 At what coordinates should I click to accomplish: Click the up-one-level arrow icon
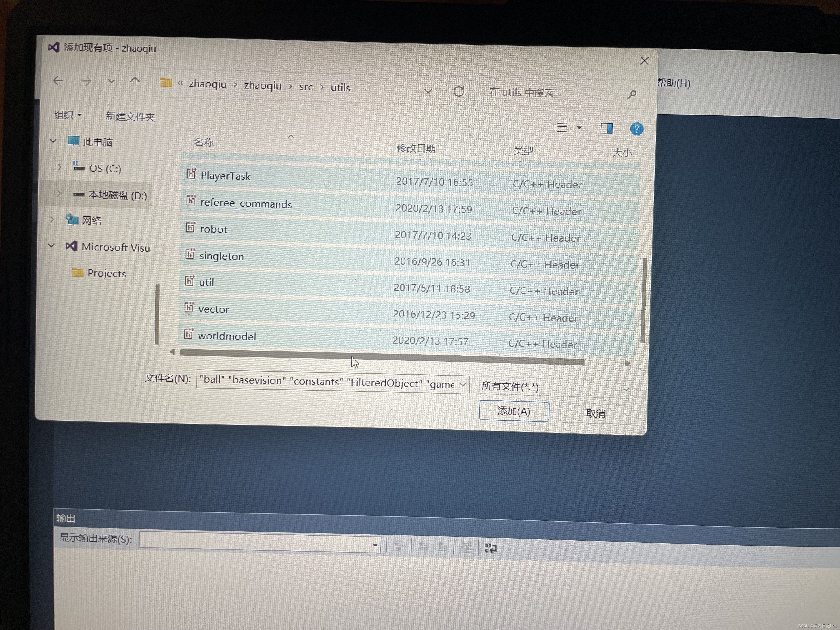tap(135, 82)
